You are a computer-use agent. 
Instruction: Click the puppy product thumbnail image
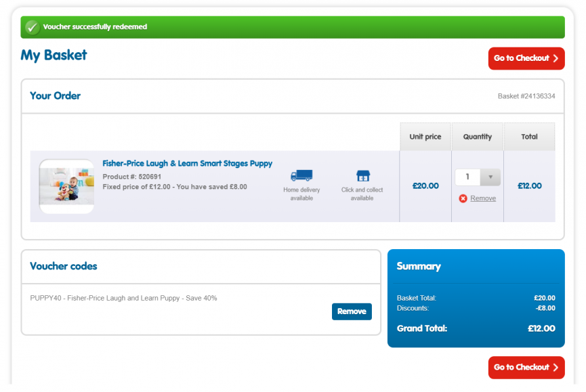66,186
